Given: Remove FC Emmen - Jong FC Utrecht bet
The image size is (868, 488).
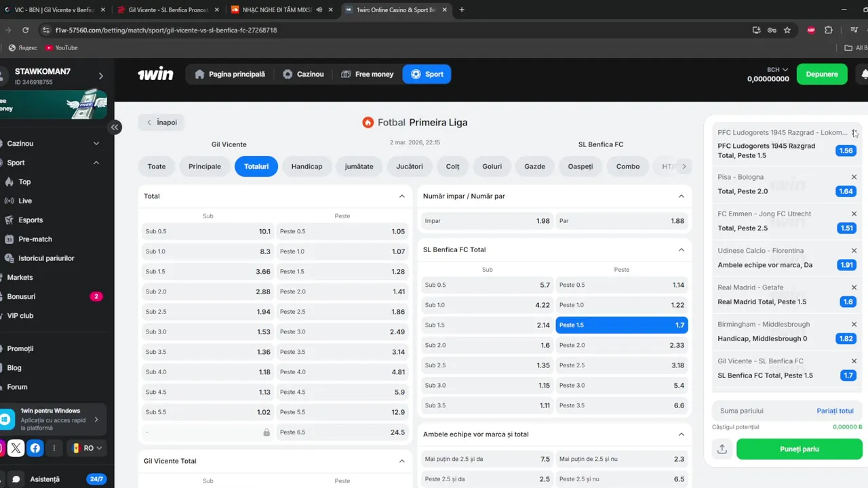Looking at the screenshot, I should coord(854,213).
